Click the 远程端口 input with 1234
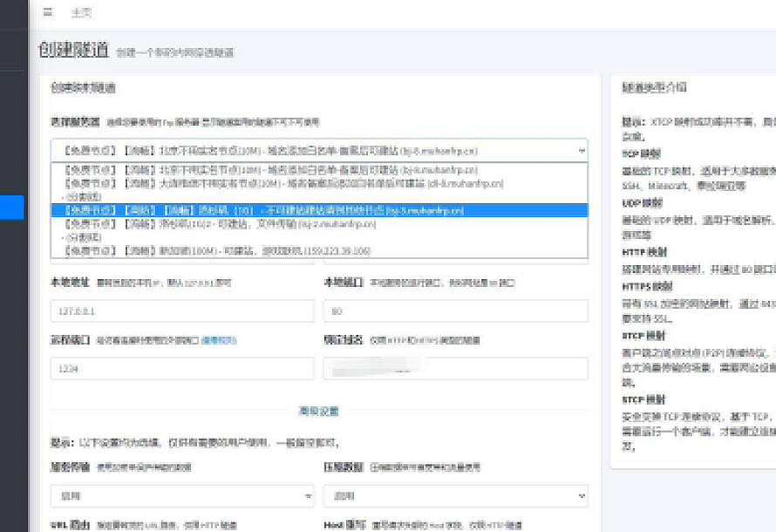The width and height of the screenshot is (776, 532). click(x=182, y=369)
